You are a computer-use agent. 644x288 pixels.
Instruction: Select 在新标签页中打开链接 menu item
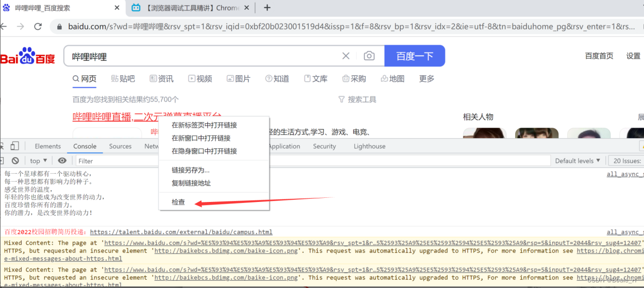(214, 125)
